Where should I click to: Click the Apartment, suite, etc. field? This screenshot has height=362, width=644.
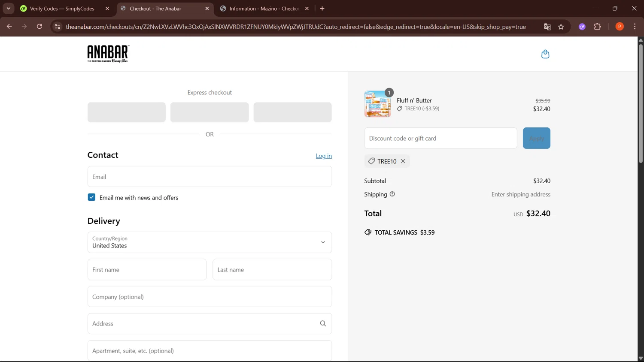210,351
